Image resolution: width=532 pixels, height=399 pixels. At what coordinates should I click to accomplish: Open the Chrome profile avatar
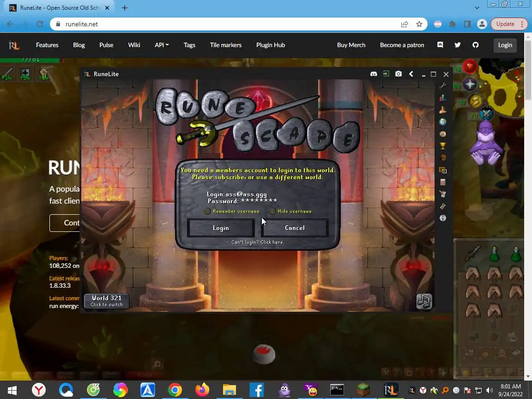coord(482,24)
